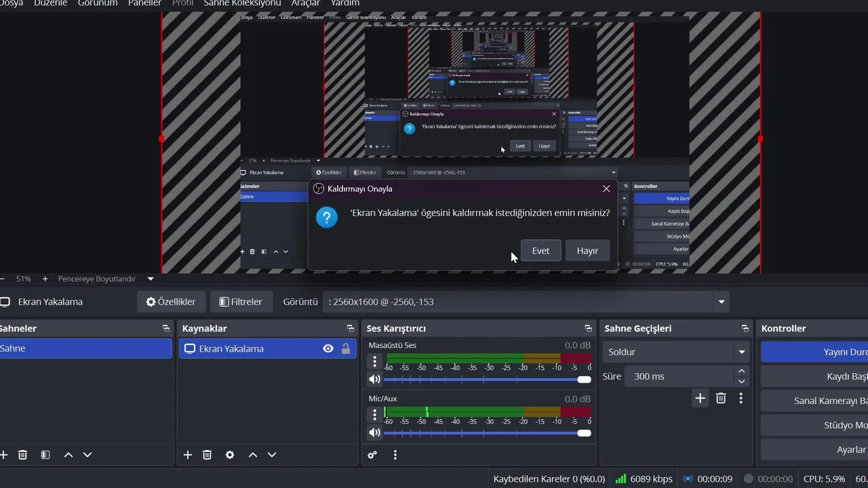
Task: Open audio mixer menu dots at bottom
Action: [395, 455]
